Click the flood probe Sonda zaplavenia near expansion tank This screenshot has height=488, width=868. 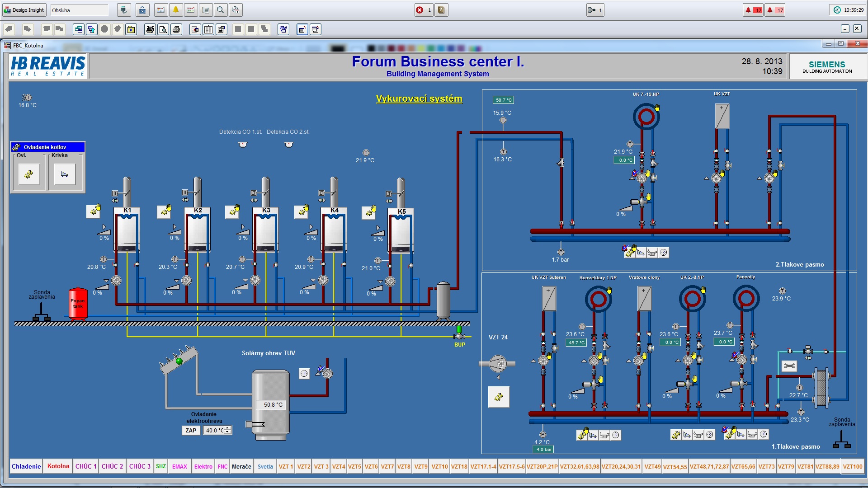coord(41,312)
